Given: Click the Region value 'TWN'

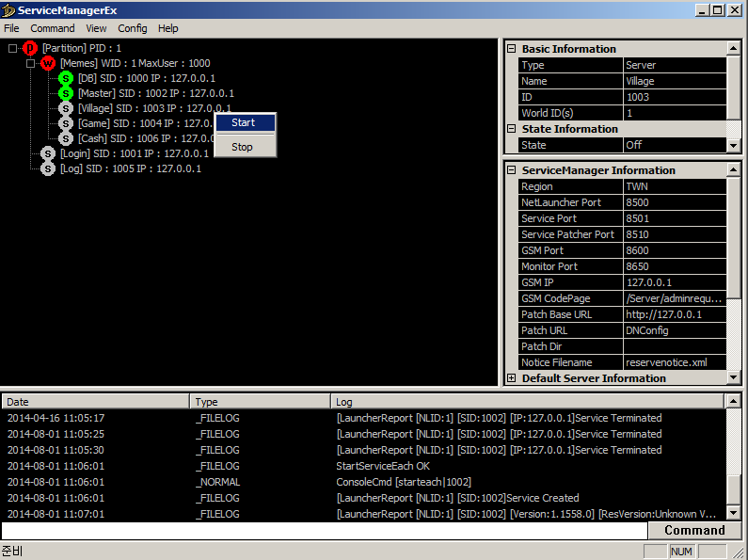Looking at the screenshot, I should (x=675, y=186).
